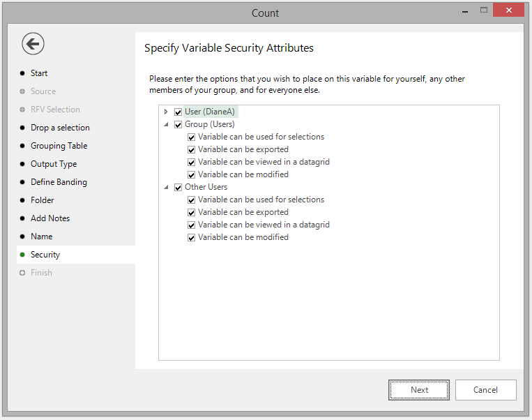Select Other Users 'Variable can be modified' label
532x420 pixels.
tap(243, 237)
